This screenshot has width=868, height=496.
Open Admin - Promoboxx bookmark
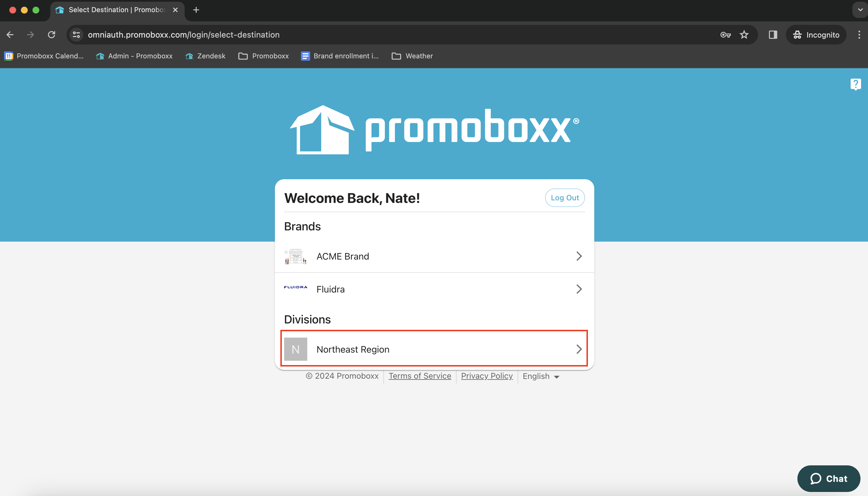[x=134, y=56]
